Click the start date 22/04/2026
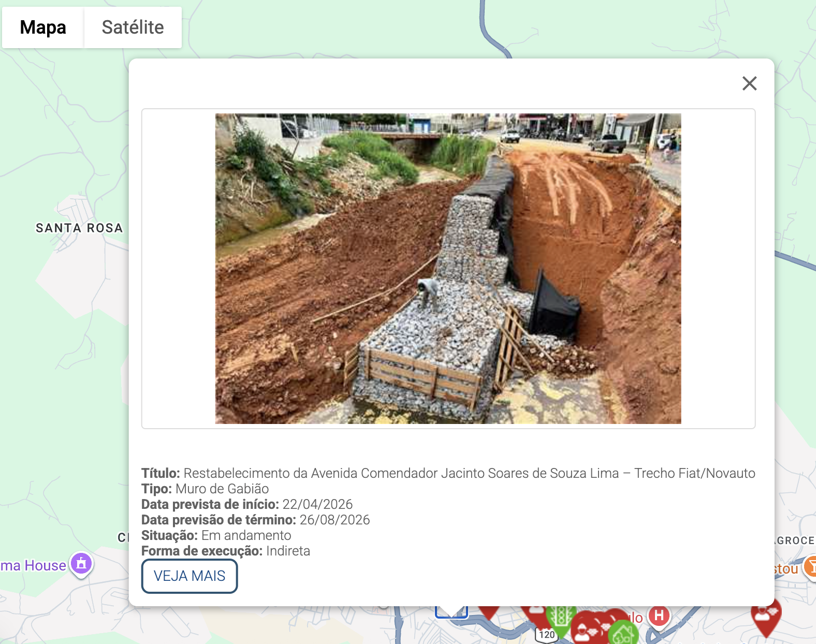Screen dimensions: 816x644 coord(317,504)
